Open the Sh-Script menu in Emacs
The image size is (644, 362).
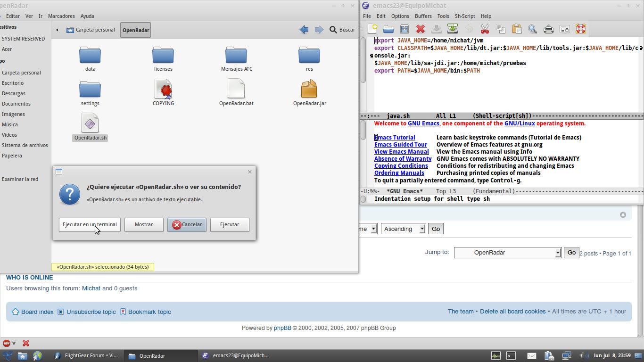tap(464, 16)
